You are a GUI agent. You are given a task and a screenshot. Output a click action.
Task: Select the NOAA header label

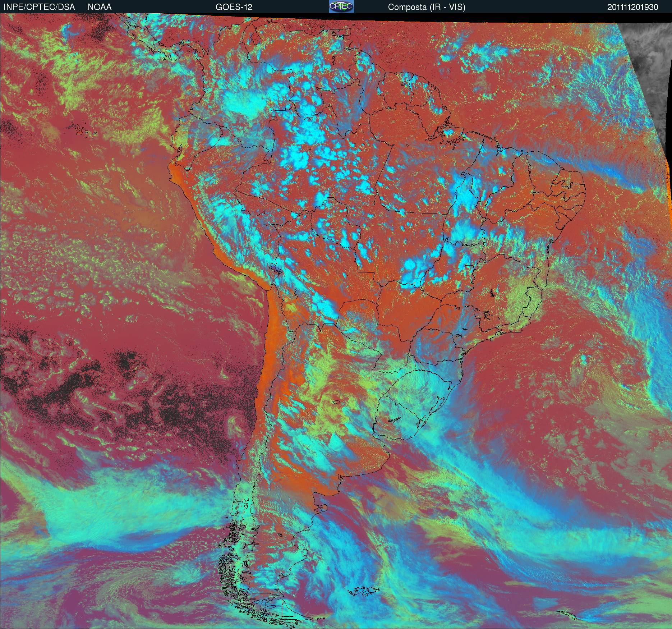[x=100, y=7]
